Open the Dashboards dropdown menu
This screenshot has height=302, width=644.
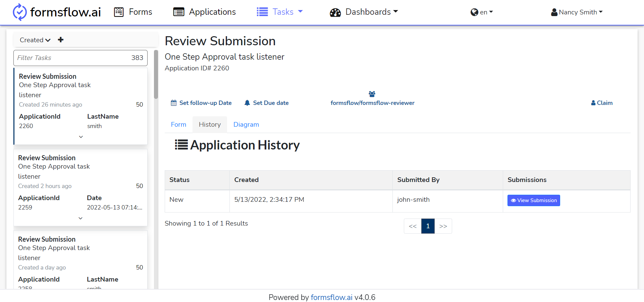click(x=364, y=12)
